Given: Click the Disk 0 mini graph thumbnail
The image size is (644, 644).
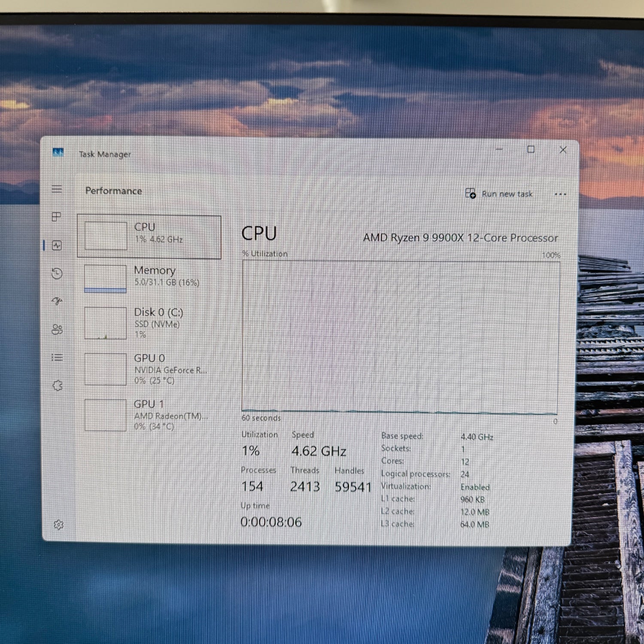Looking at the screenshot, I should point(106,323).
